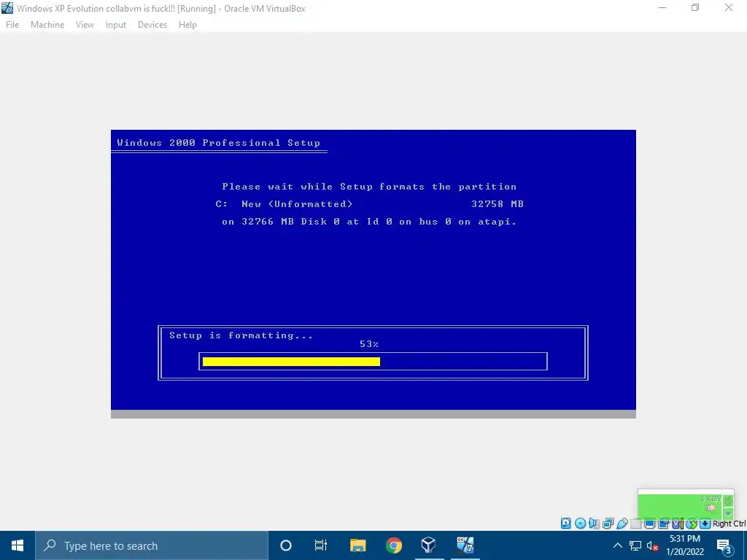
Task: Click the 5 KB/s network speed overlay
Action: click(711, 499)
